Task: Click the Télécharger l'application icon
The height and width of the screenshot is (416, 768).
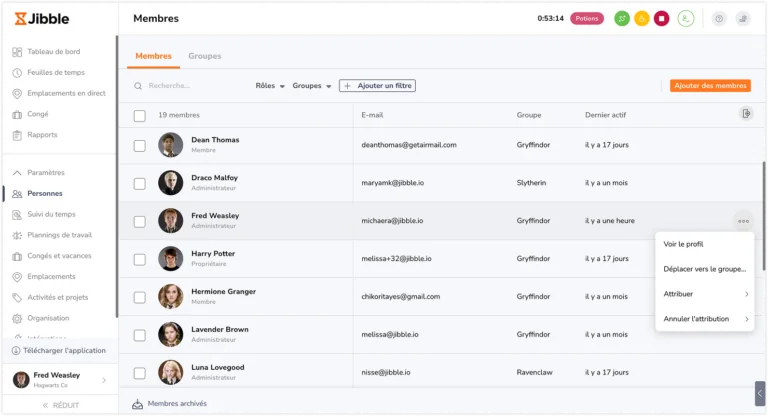Action: [x=16, y=351]
